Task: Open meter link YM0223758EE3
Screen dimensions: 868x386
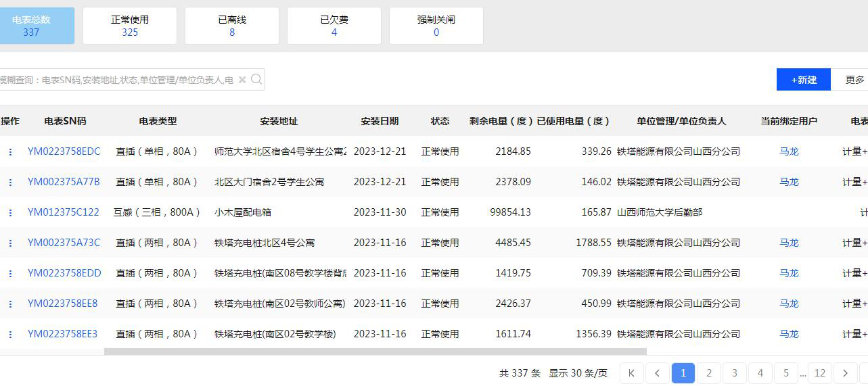Action: click(63, 334)
